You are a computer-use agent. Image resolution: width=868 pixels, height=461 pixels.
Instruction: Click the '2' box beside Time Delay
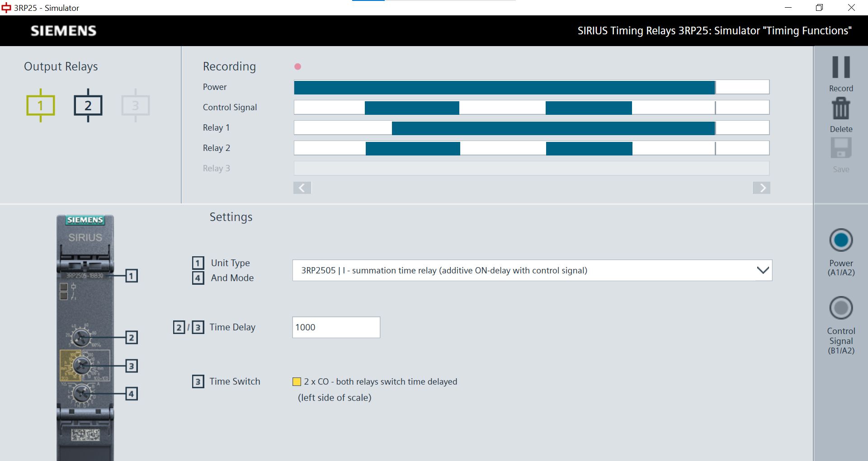click(x=179, y=327)
